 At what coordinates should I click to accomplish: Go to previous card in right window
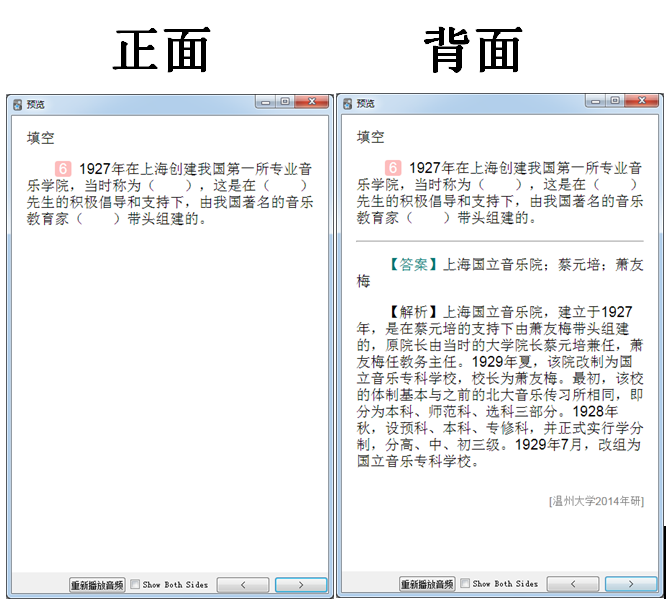[x=573, y=584]
